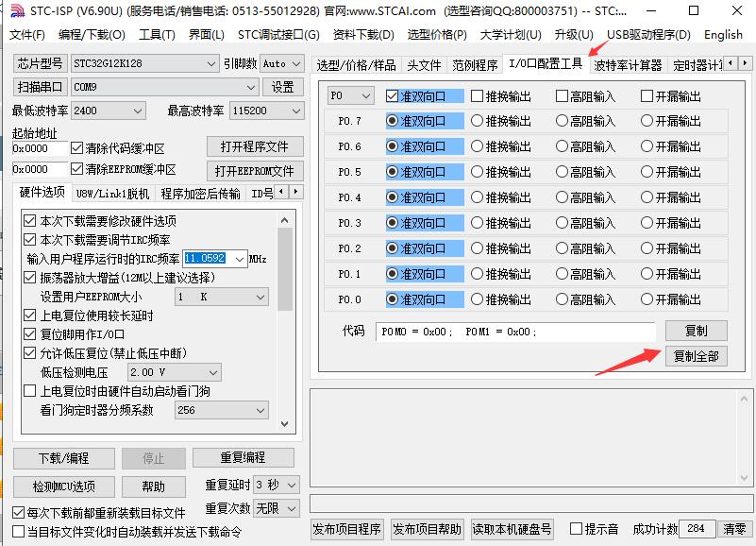Open the 工具(T) menu
The width and height of the screenshot is (756, 546).
click(157, 35)
